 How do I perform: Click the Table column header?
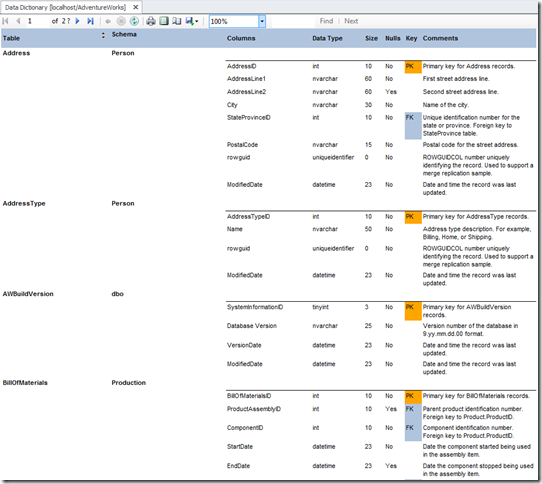11,38
